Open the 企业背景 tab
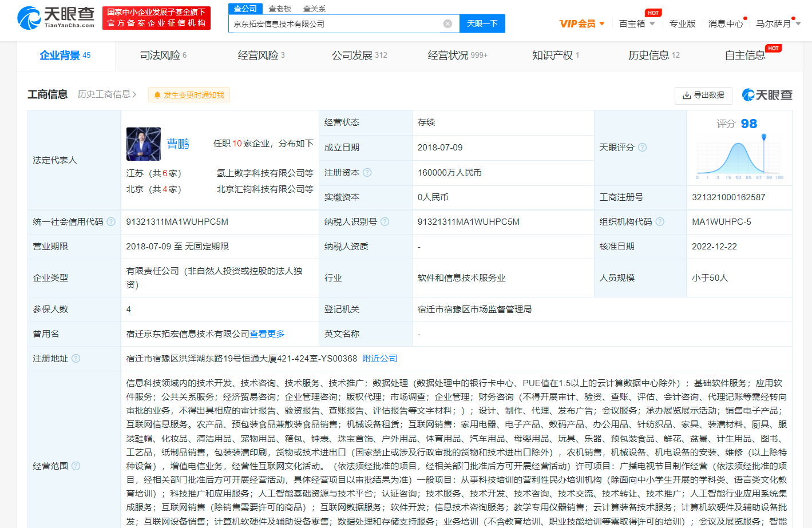This screenshot has width=812, height=528. tap(65, 55)
